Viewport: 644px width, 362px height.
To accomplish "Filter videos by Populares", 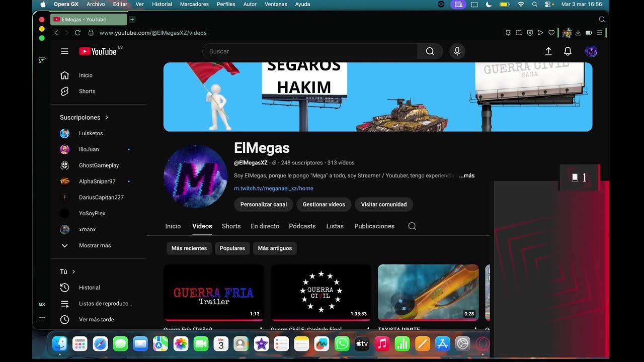I will click(x=232, y=248).
